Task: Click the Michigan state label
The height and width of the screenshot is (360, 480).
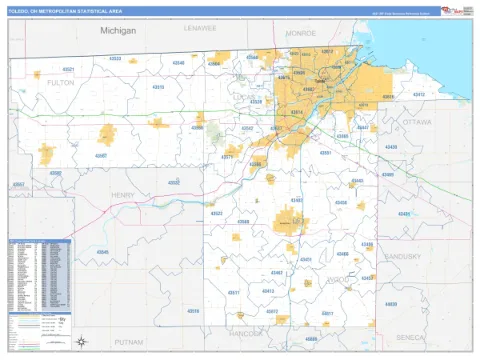Action: pyautogui.click(x=118, y=31)
